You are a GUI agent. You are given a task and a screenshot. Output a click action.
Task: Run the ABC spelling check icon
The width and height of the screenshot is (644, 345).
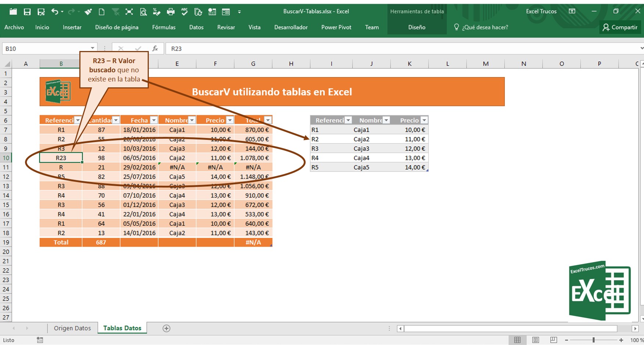(184, 12)
